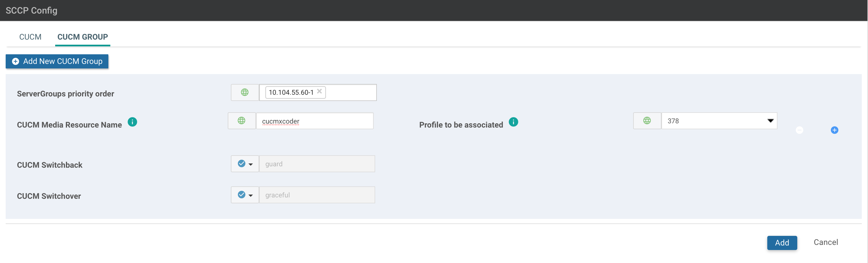Screen dimensions: 868x263
Task: Click the globe icon next to the 378 profile dropdown
Action: point(647,120)
